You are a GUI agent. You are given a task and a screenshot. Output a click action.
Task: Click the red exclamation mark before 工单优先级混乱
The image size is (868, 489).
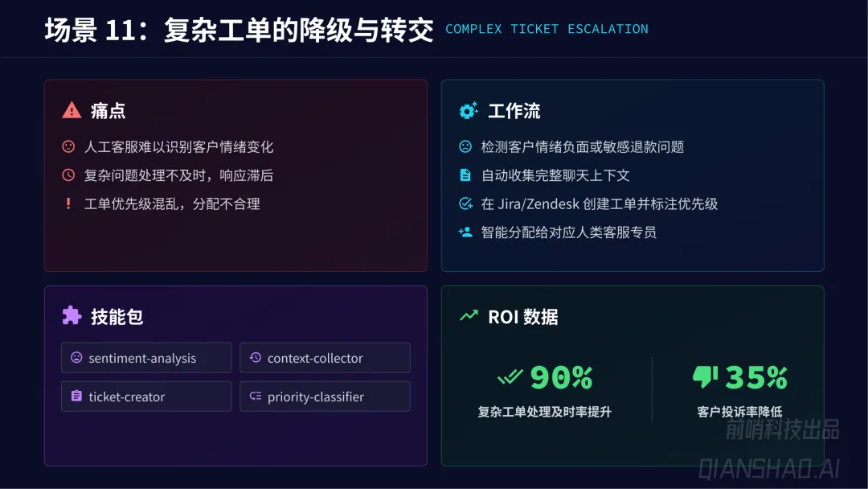point(68,204)
